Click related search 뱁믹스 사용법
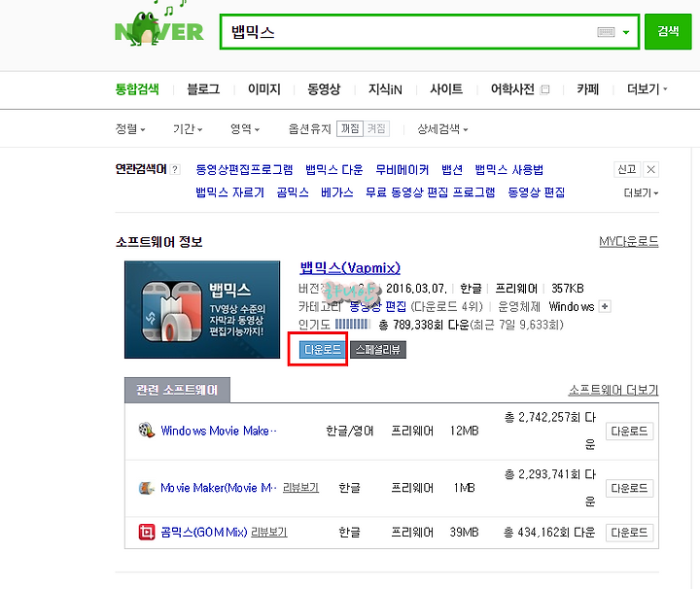This screenshot has width=700, height=589. coord(508,169)
